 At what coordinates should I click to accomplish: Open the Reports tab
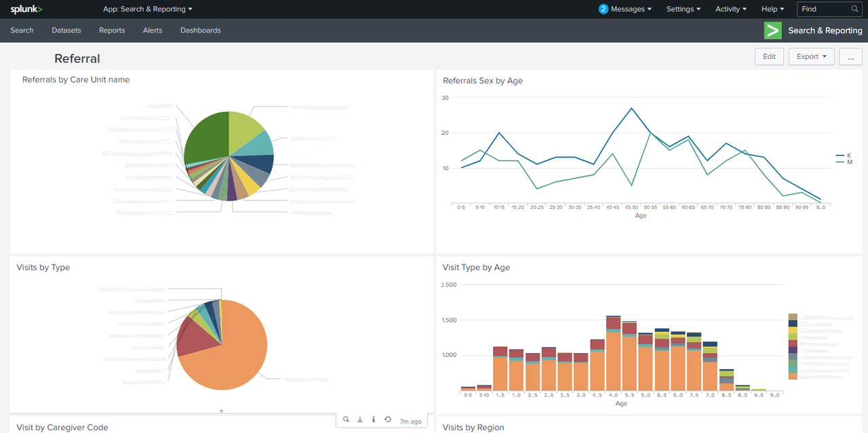(x=111, y=30)
